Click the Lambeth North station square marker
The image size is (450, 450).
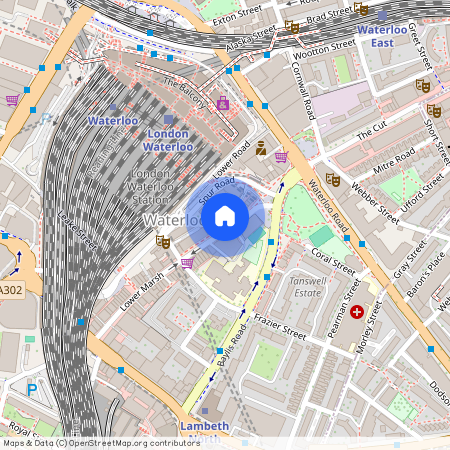pyautogui.click(x=205, y=411)
